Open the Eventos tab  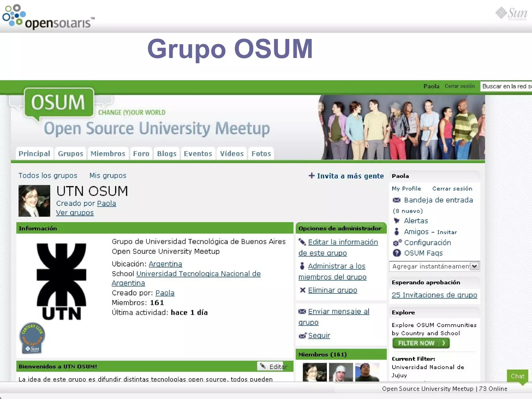(198, 154)
